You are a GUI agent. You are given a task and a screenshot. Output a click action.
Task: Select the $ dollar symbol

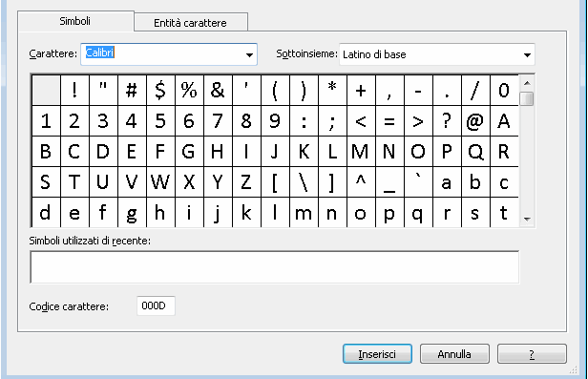tap(160, 91)
